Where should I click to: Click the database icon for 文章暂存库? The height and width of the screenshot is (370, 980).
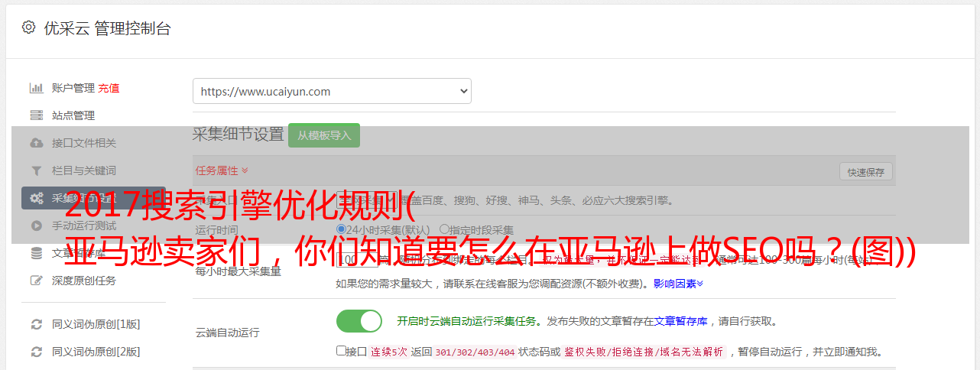coord(36,253)
